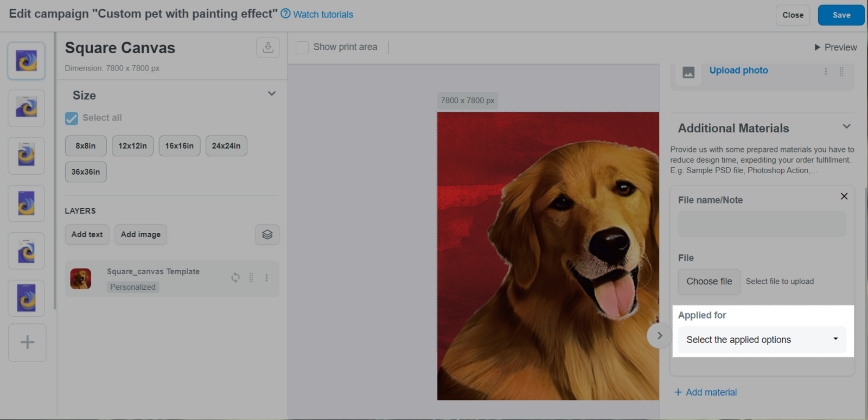
Task: Collapse the Additional Materials section chevron
Action: click(x=846, y=126)
